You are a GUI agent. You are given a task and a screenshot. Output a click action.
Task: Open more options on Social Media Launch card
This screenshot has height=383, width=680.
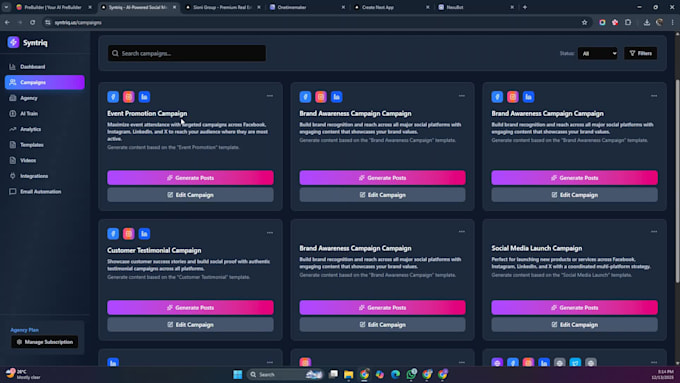[654, 232]
